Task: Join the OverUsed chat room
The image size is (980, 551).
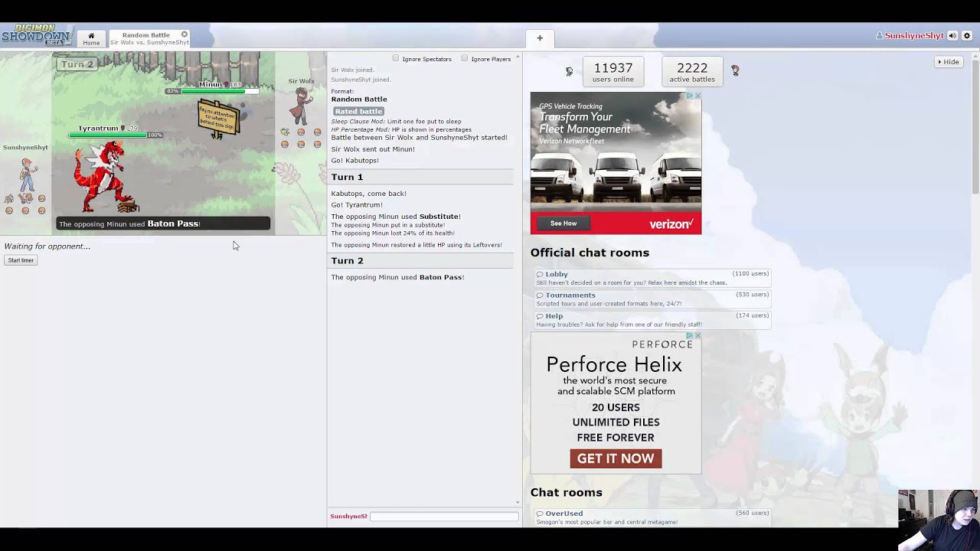Action: (x=652, y=517)
